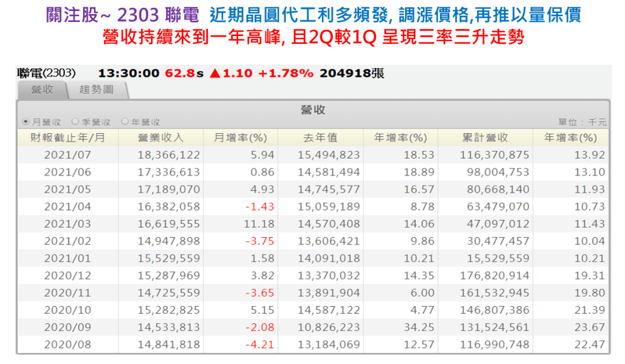Click the 2020/08 row date cell

click(67, 345)
